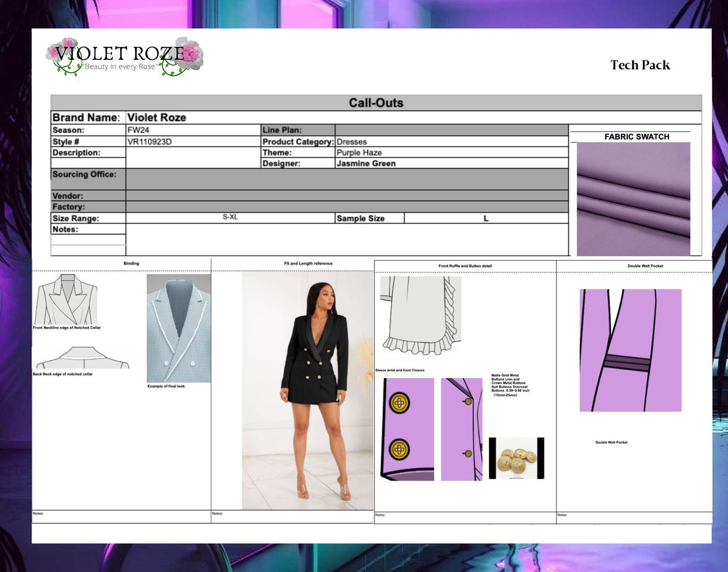Click the 'Factory:' label
The width and height of the screenshot is (728, 572).
pyautogui.click(x=69, y=206)
